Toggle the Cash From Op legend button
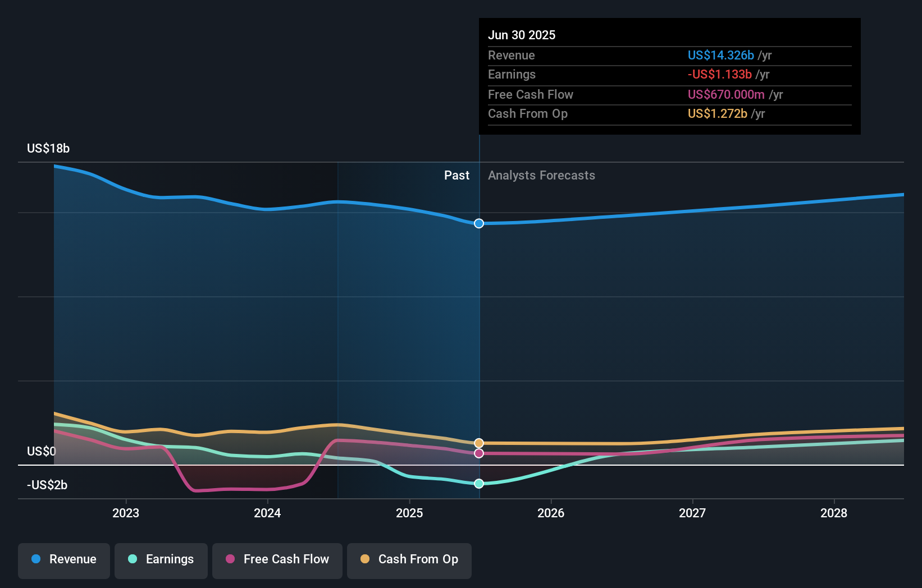Screen dimensions: 922x588 tap(409, 561)
